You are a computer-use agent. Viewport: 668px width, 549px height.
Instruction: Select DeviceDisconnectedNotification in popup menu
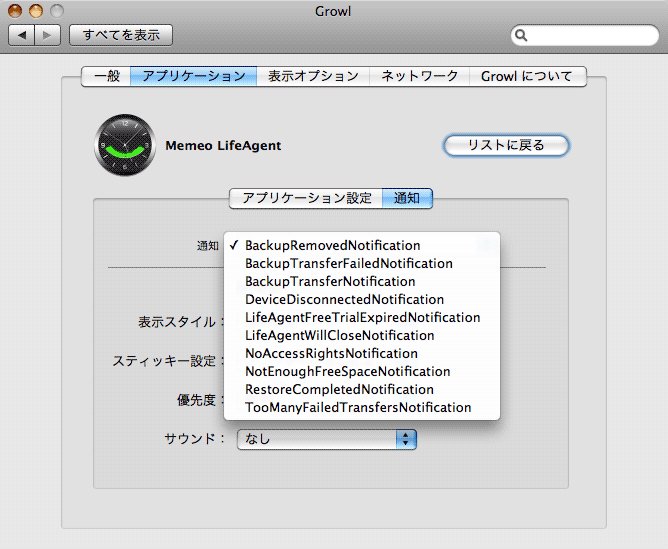click(362, 299)
